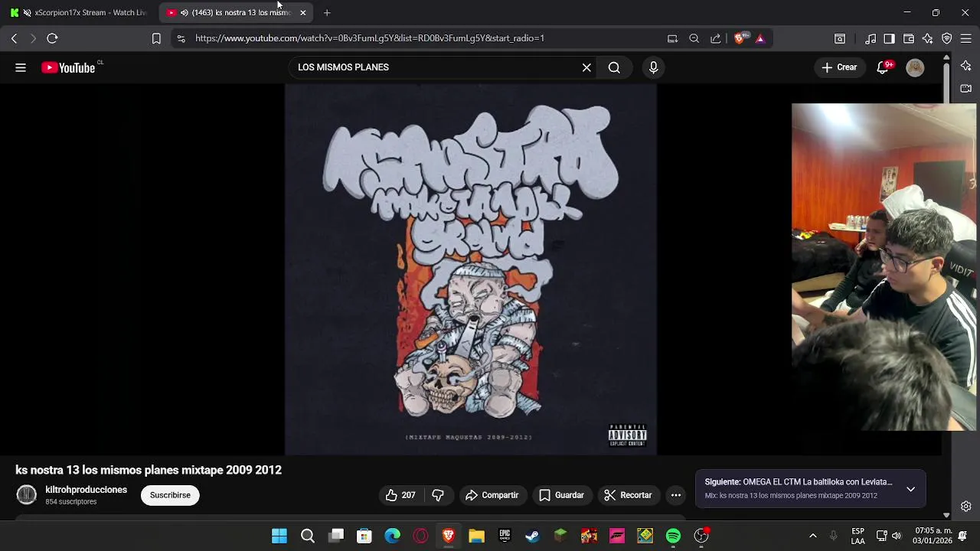Open sidebar settings gear

pyautogui.click(x=966, y=507)
